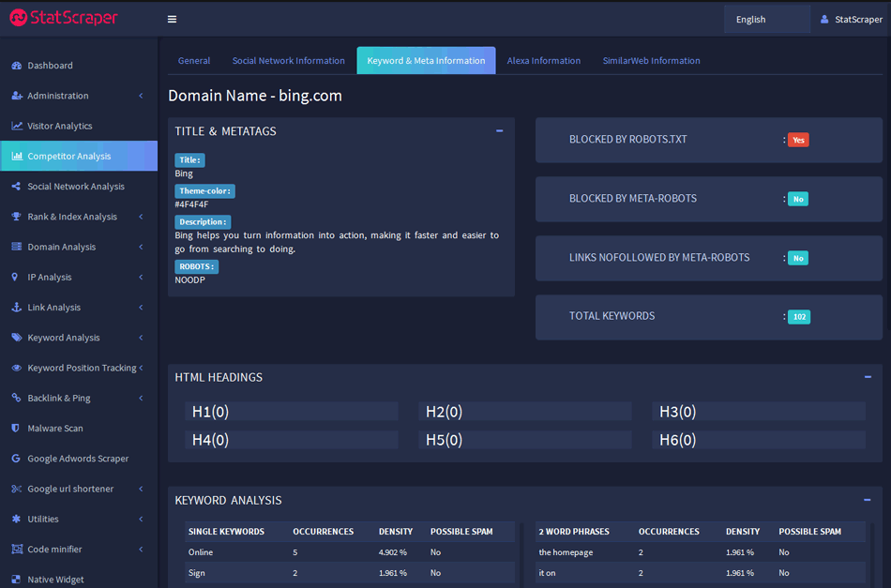Click the Competitor Analysis bar-chart icon
This screenshot has height=588, width=891.
pyautogui.click(x=17, y=156)
